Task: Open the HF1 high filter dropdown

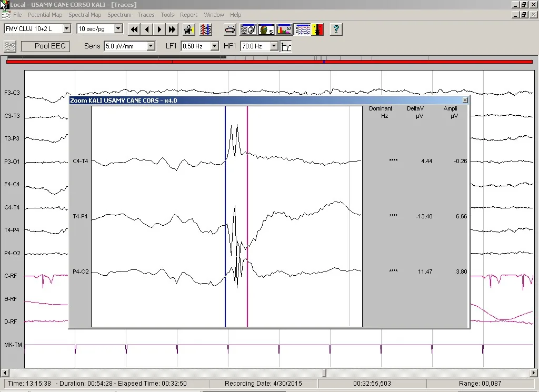Action: pos(274,46)
